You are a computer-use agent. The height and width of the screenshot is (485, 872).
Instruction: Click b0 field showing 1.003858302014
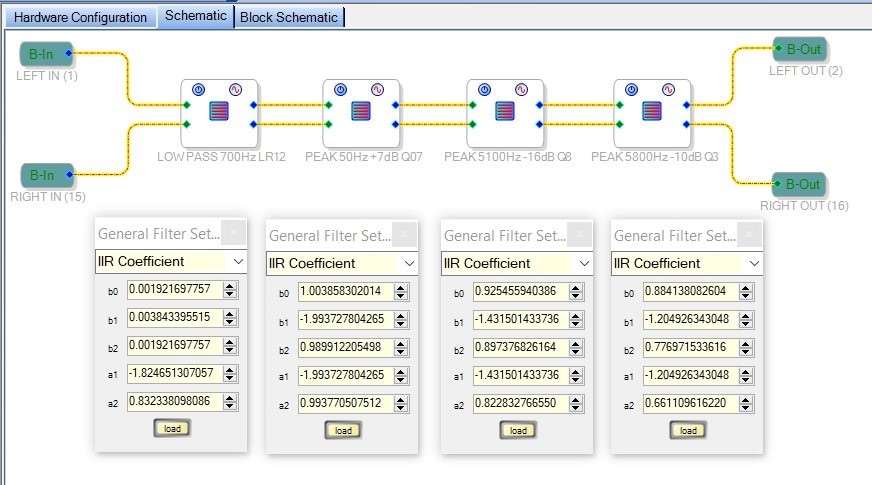pyautogui.click(x=346, y=291)
